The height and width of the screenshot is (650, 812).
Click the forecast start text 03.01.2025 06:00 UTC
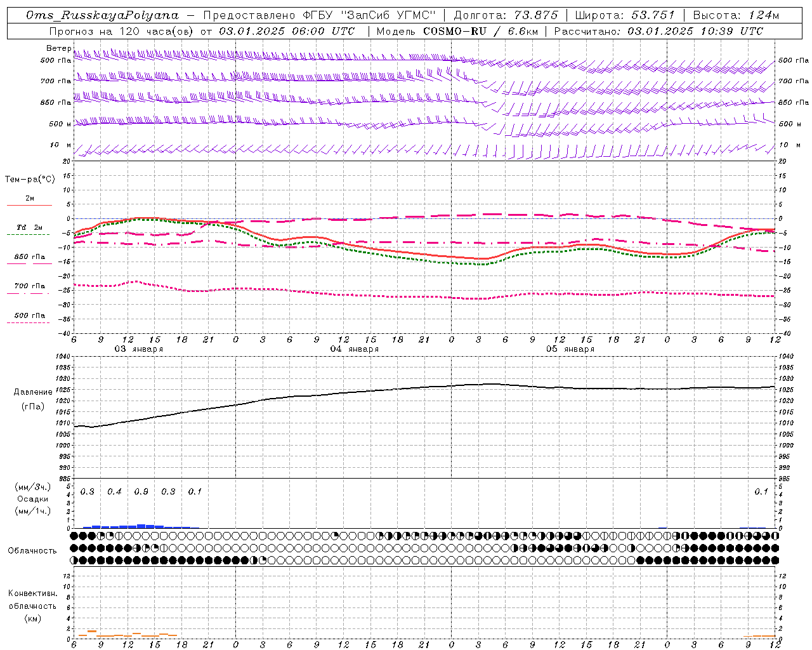coord(287,31)
